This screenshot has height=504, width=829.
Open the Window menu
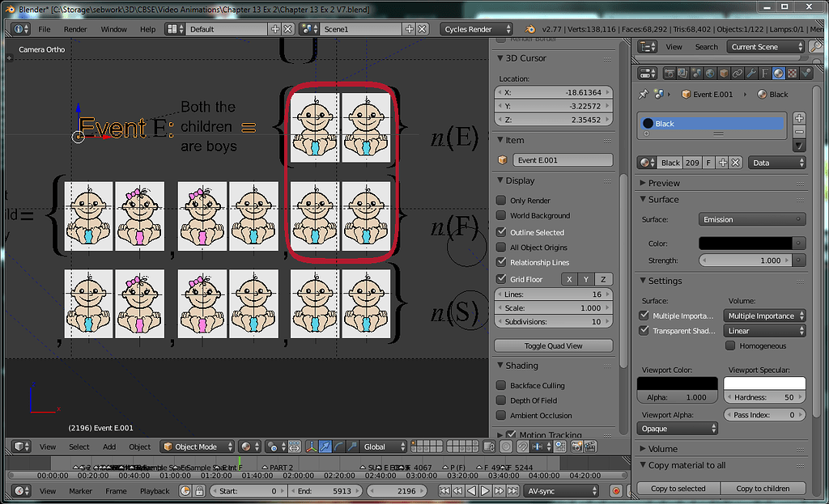pos(113,29)
